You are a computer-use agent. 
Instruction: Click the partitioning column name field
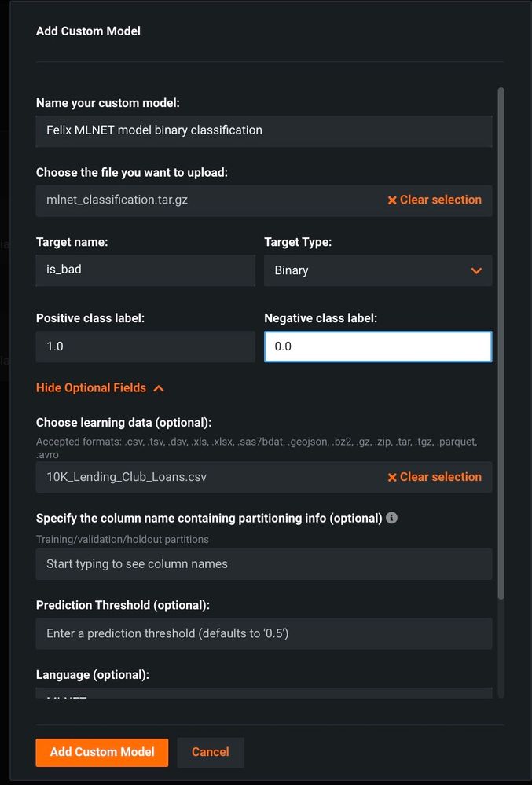point(263,564)
